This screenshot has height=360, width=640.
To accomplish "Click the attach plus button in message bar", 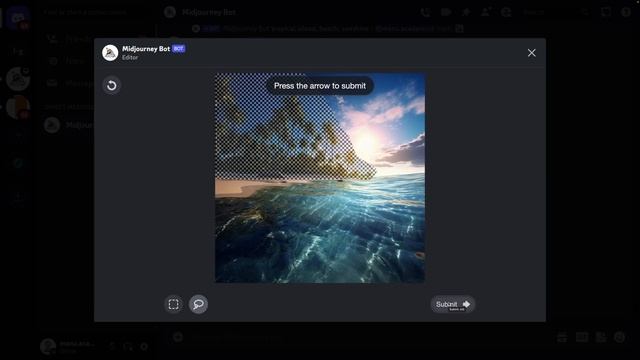I will point(178,337).
